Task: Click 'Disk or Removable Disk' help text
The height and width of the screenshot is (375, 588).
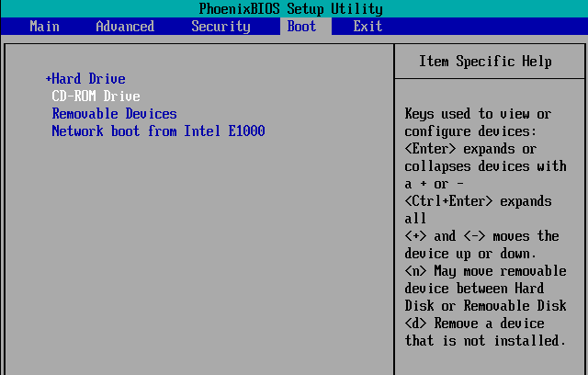Action: [485, 306]
